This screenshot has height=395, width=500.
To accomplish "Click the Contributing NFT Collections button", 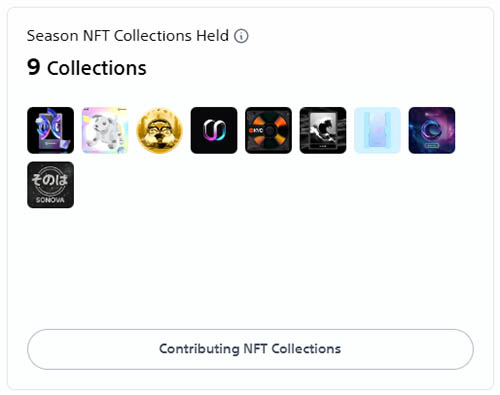I will point(250,349).
